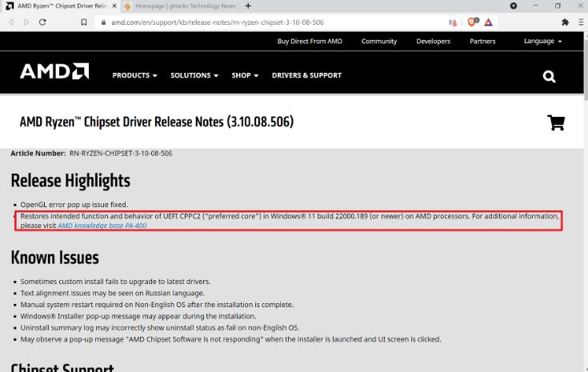Click the AMD logo
The width and height of the screenshot is (588, 372).
click(x=54, y=71)
